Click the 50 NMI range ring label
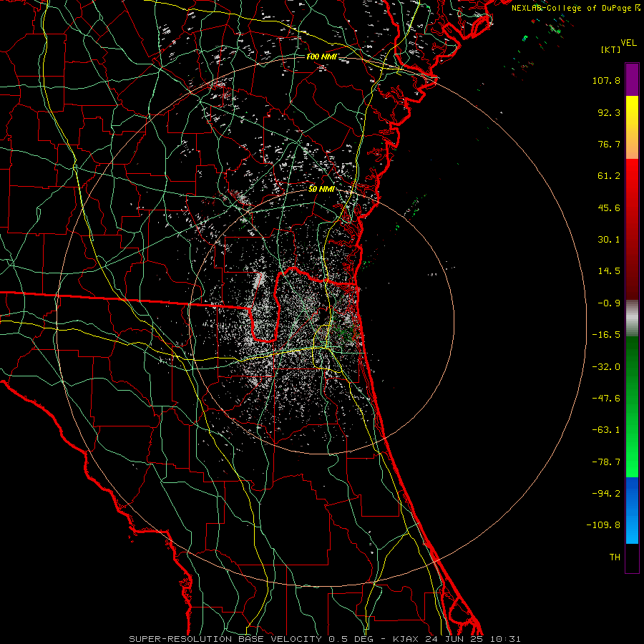644x644 pixels. (321, 190)
